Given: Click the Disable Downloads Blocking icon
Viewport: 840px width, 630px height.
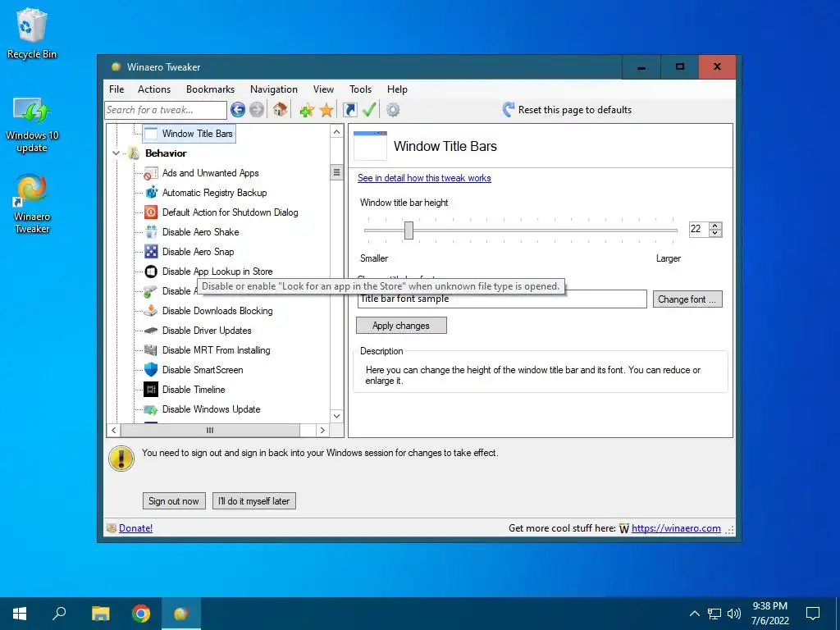Looking at the screenshot, I should point(151,311).
